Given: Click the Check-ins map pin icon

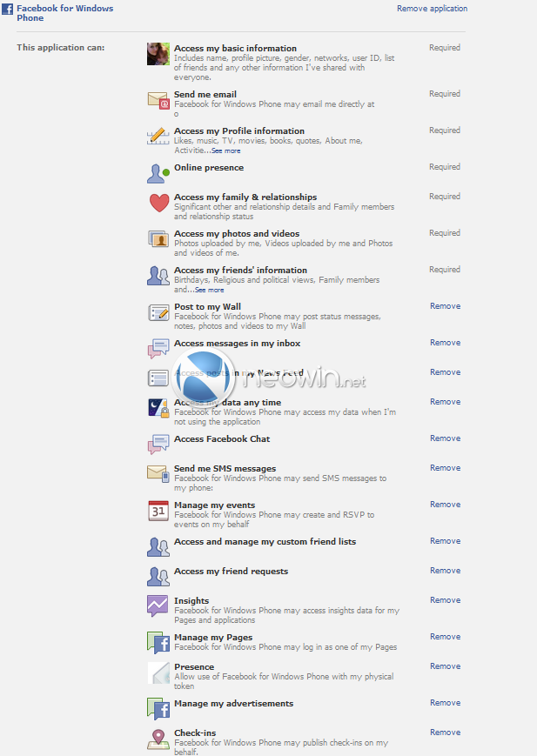Looking at the screenshot, I should click(158, 739).
